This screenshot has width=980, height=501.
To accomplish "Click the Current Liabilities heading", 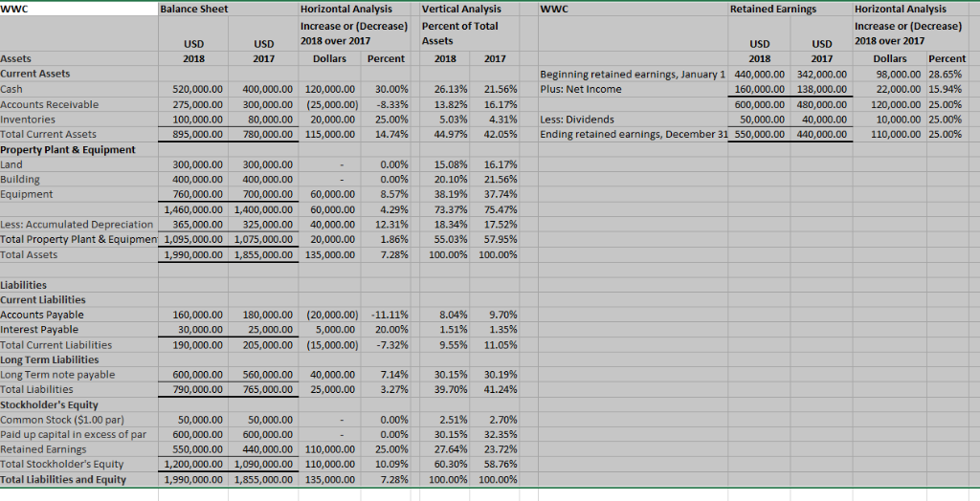I will pyautogui.click(x=43, y=300).
